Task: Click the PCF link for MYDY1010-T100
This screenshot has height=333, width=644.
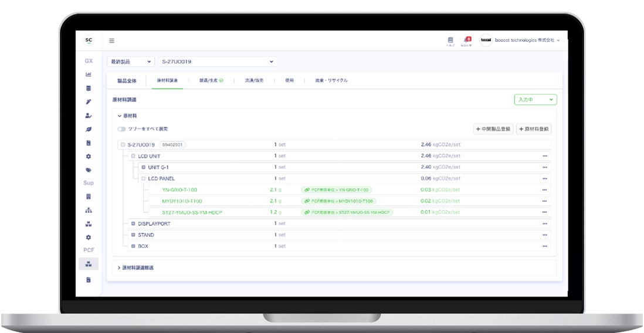Action: point(339,201)
